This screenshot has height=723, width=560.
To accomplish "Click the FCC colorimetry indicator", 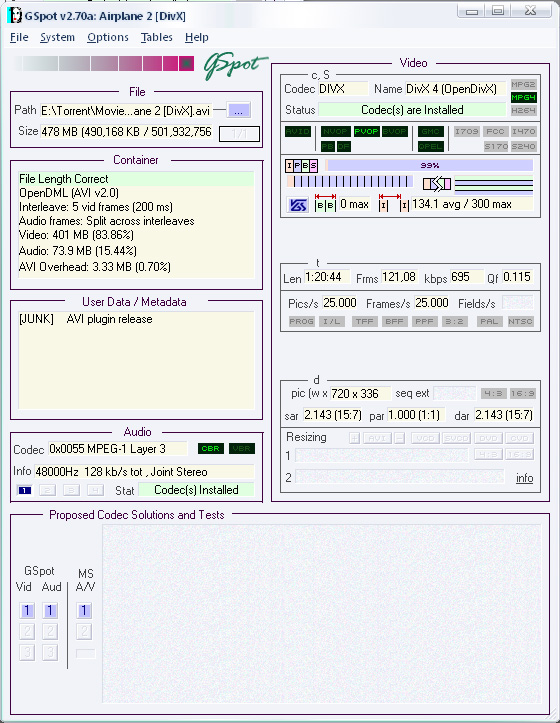I will (495, 131).
